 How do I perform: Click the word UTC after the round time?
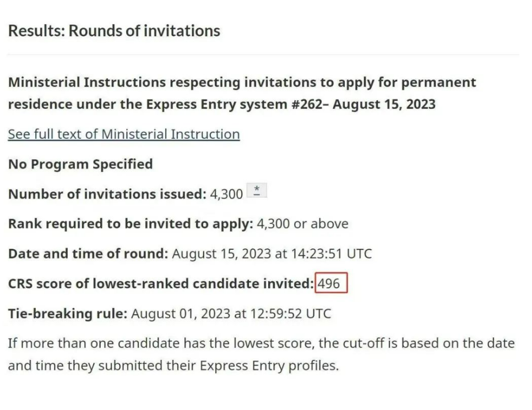(x=359, y=254)
